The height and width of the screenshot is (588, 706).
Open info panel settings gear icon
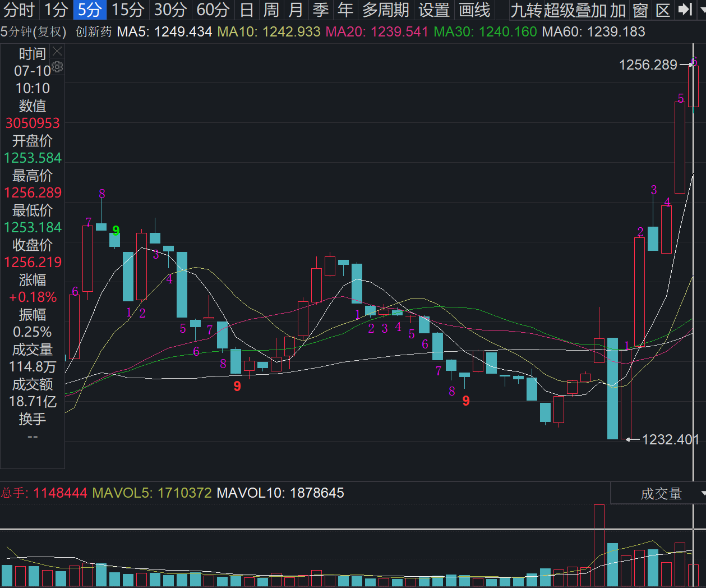pyautogui.click(x=57, y=67)
